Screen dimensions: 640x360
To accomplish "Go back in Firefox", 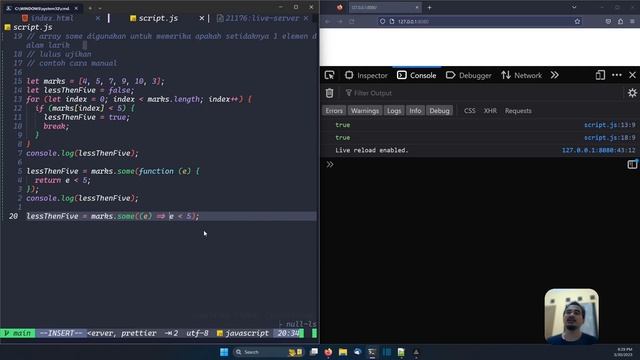I will tap(328, 21).
